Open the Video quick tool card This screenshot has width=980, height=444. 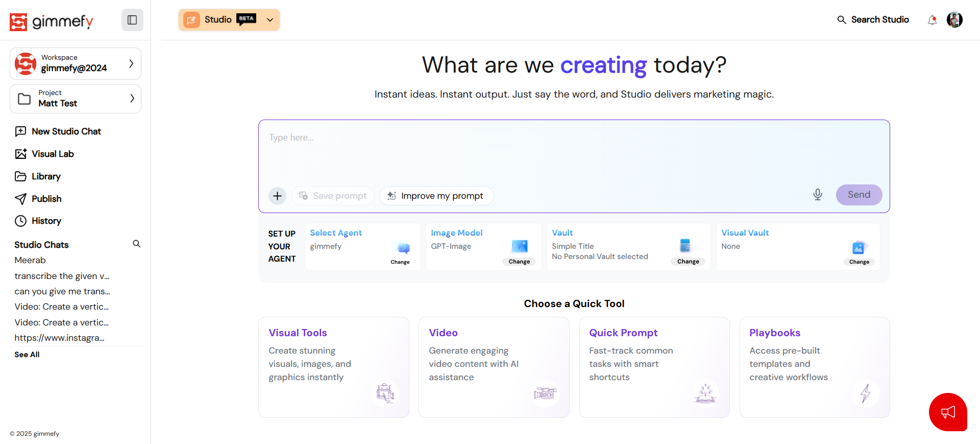point(494,367)
